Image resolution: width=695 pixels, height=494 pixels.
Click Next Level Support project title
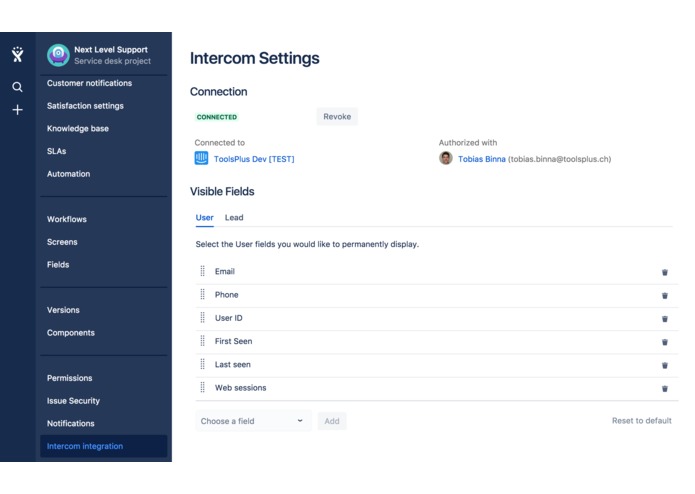point(111,50)
